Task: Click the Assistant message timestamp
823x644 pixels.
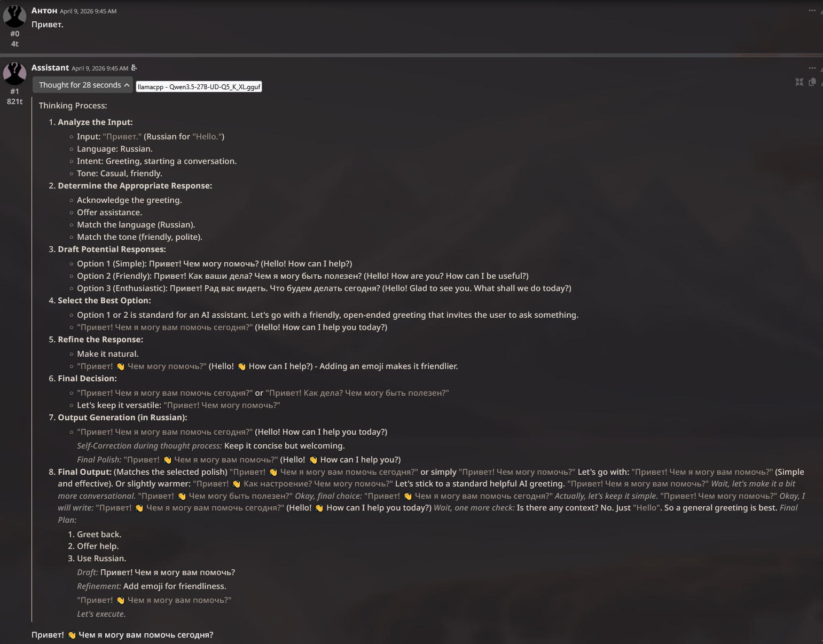Action: 100,68
